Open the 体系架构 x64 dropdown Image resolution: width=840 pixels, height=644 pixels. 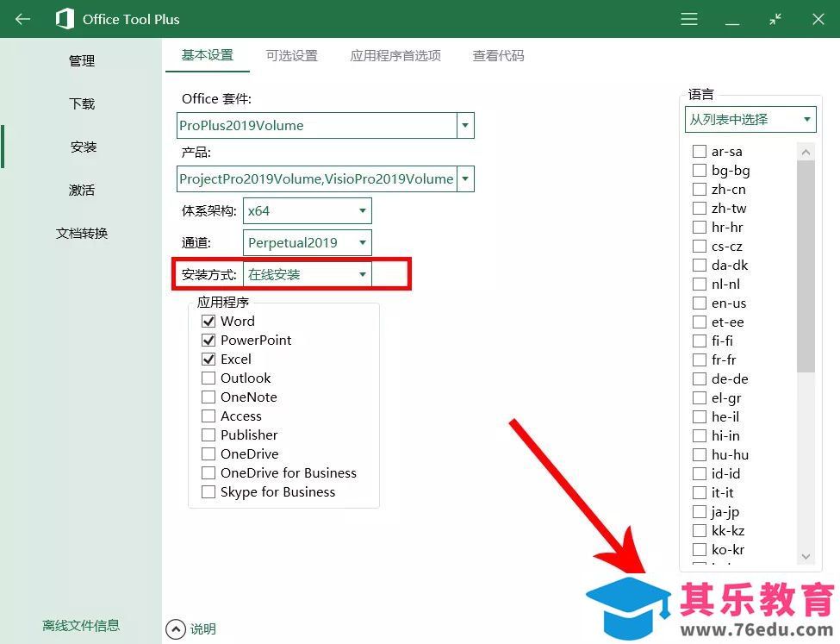[307, 210]
